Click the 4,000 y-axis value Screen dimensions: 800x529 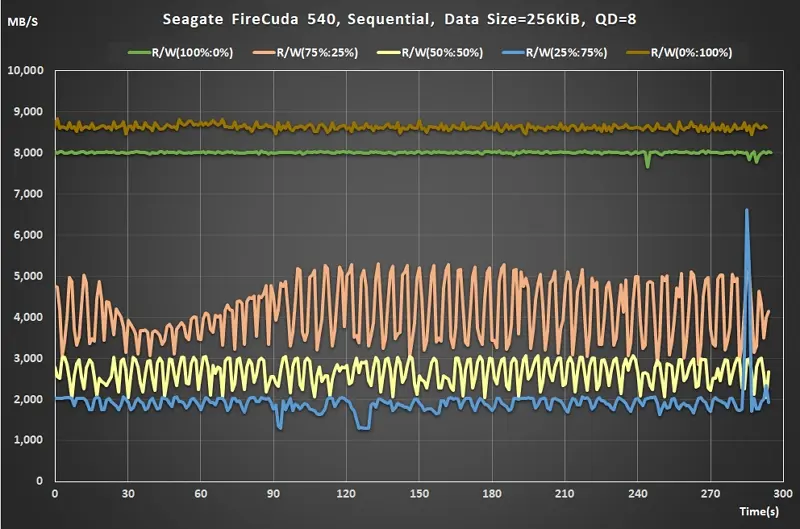pyautogui.click(x=29, y=317)
